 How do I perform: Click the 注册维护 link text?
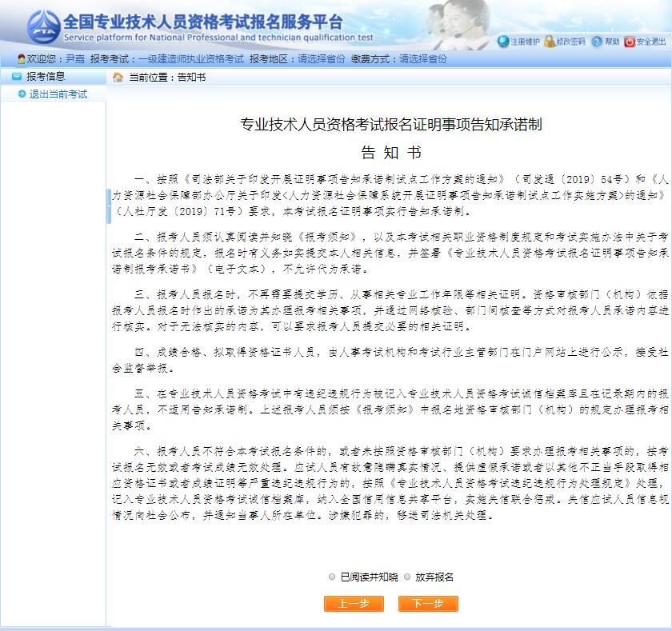tap(525, 42)
